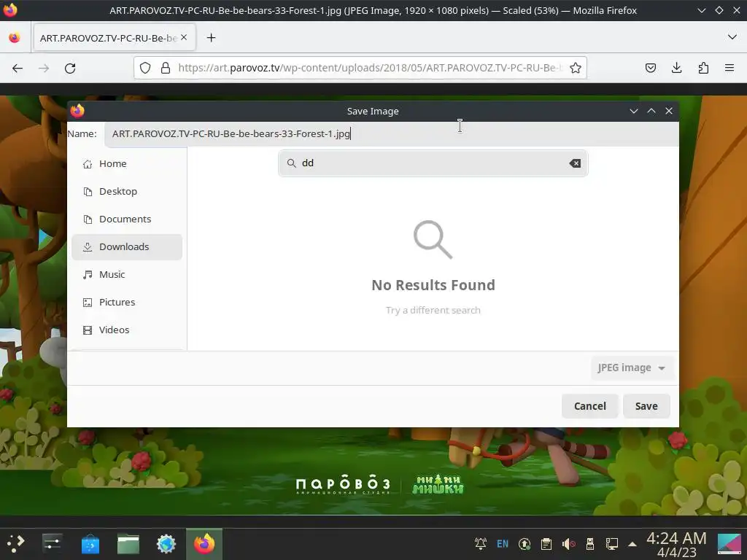
Task: Select Music in the places sidebar
Action: pyautogui.click(x=127, y=274)
